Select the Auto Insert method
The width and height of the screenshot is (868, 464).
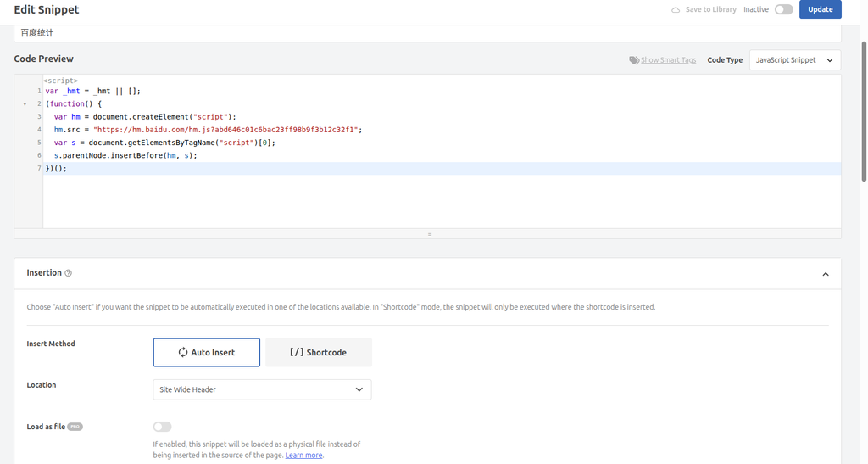pyautogui.click(x=207, y=352)
